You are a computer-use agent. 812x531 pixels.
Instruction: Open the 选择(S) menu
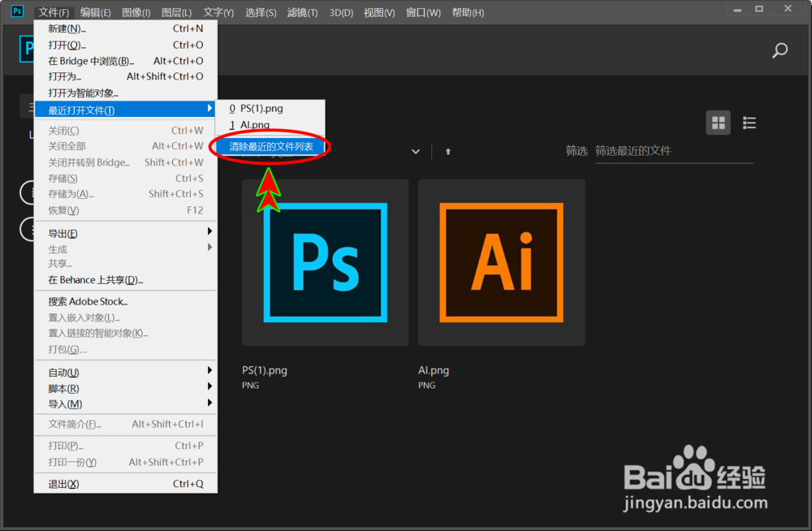pyautogui.click(x=261, y=12)
